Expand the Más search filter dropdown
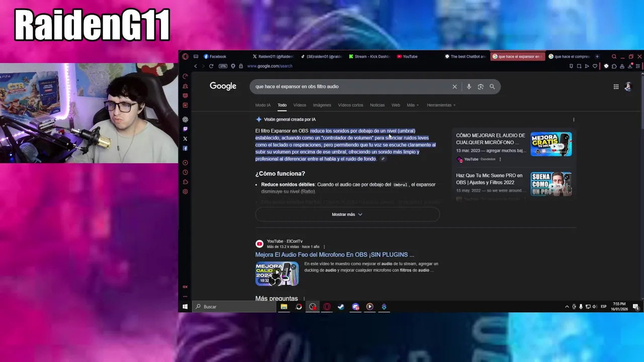 tap(413, 105)
